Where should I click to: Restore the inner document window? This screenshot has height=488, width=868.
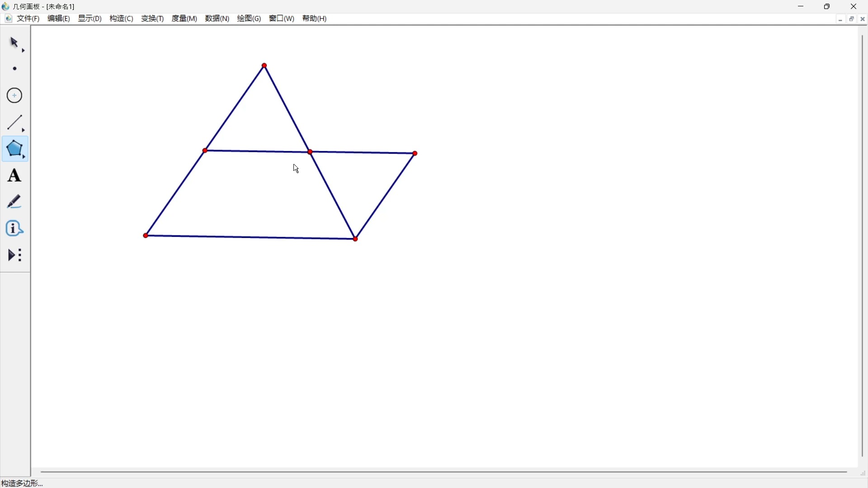[x=852, y=19]
